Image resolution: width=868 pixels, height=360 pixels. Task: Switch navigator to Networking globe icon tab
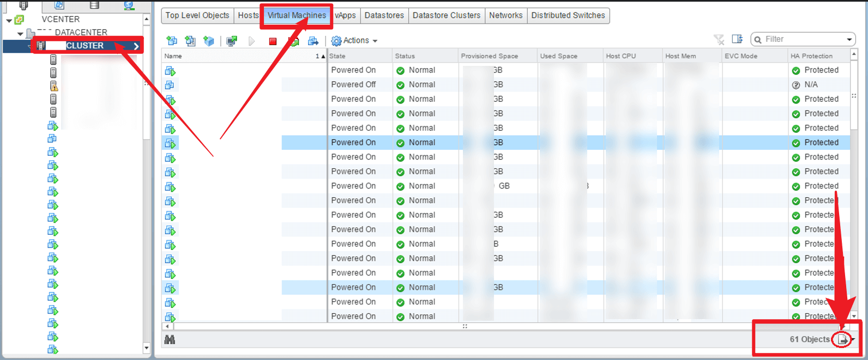(x=129, y=5)
